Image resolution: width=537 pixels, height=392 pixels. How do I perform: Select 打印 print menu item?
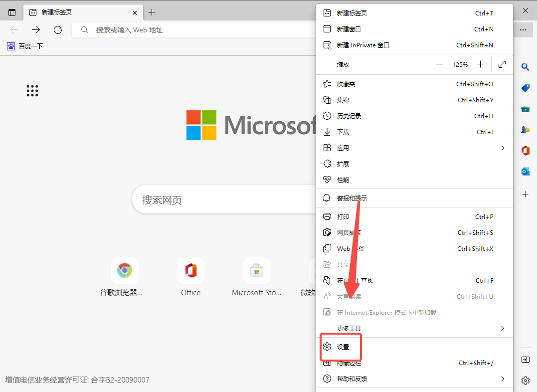point(414,216)
